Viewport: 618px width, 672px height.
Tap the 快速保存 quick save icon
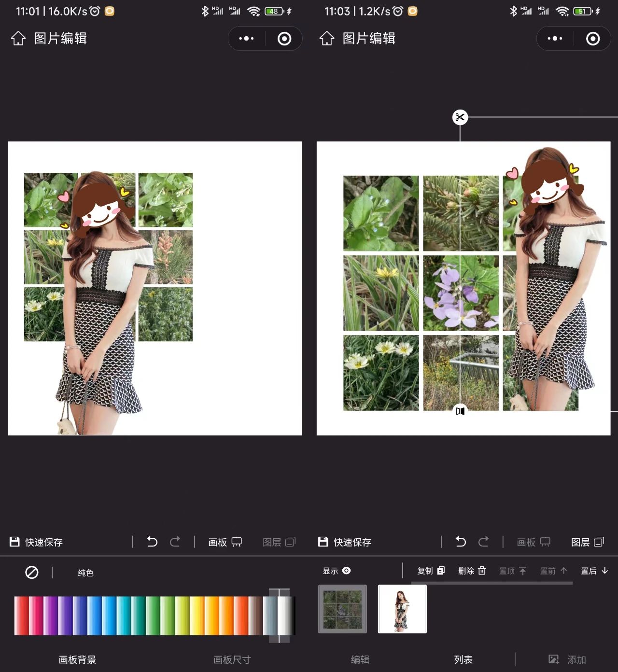[14, 542]
